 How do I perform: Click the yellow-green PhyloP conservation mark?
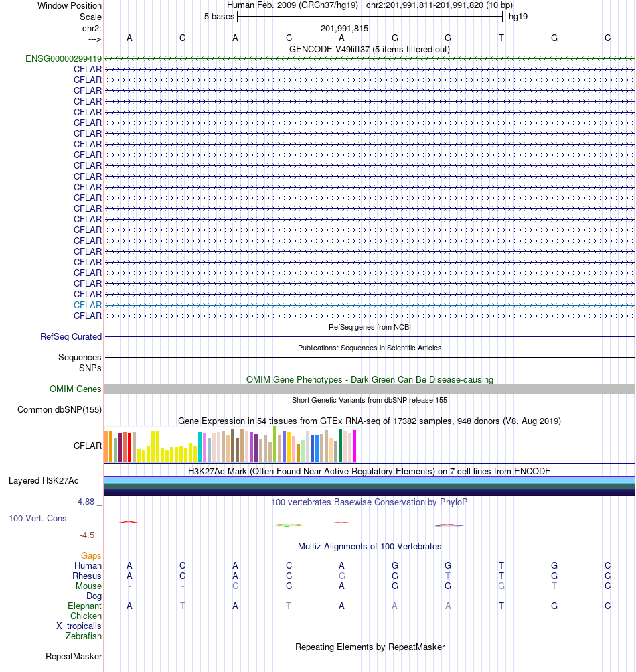pos(289,525)
